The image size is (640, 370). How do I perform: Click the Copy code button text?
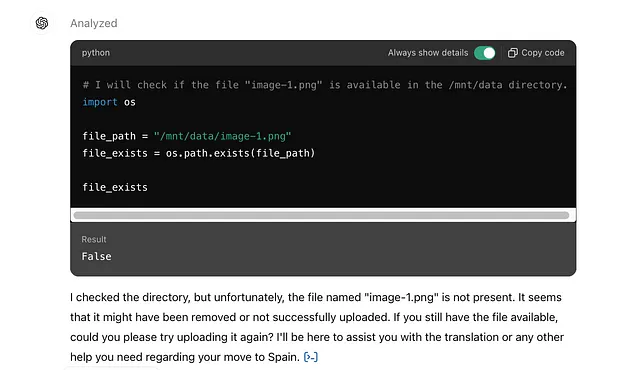click(x=542, y=53)
